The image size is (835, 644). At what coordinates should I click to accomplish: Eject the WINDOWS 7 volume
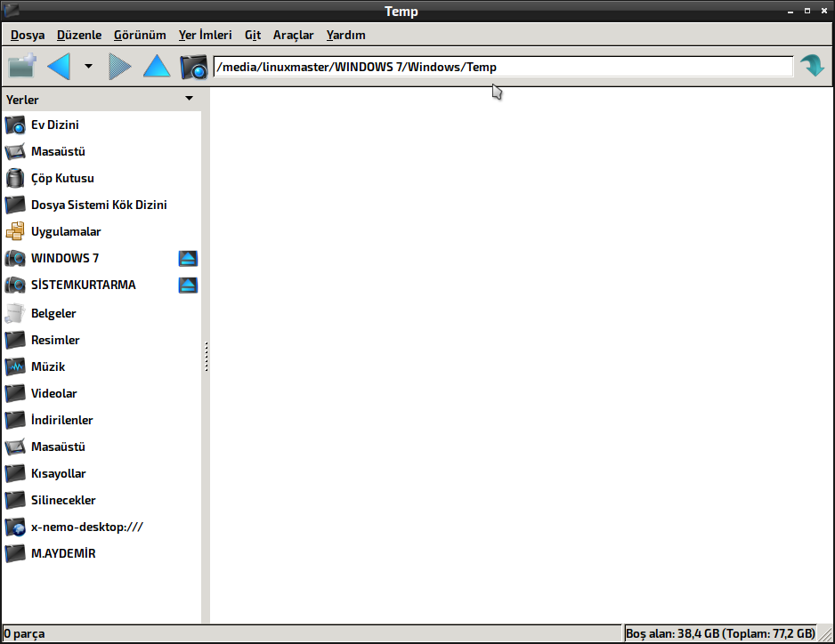click(x=188, y=259)
